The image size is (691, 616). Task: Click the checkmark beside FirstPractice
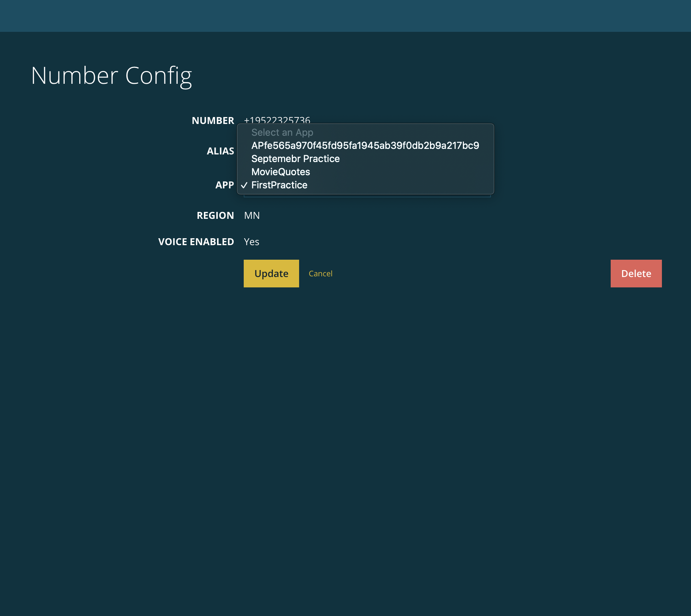point(244,185)
